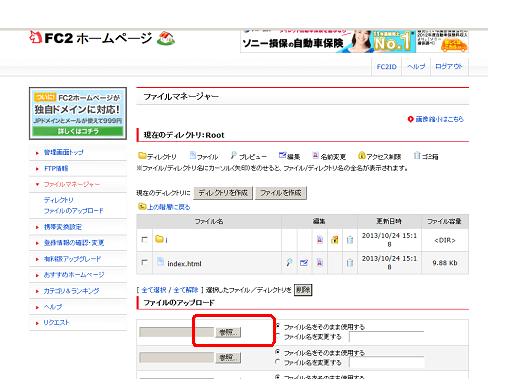Screen dimensions: 512x386
Task: Open the rename icon for folder i
Action: pyautogui.click(x=320, y=240)
